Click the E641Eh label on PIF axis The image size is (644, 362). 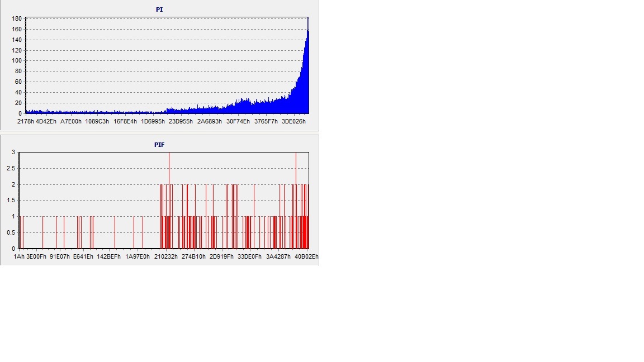83,256
